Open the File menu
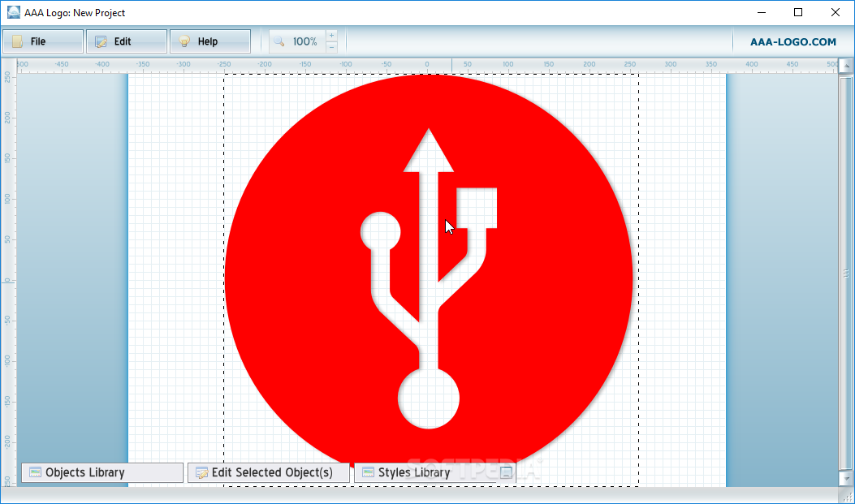855x504 pixels. [42, 41]
